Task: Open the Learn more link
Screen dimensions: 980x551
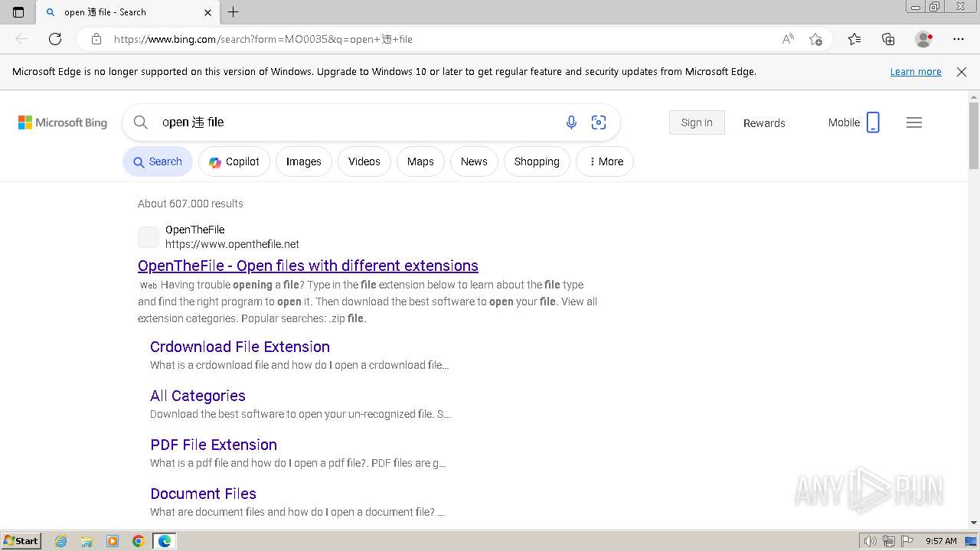Action: tap(916, 71)
